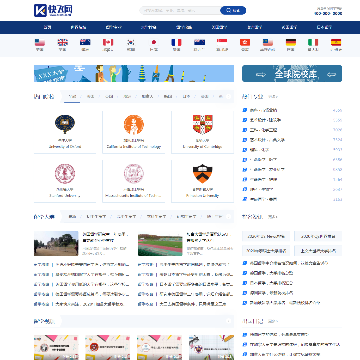Click the bottom-right tag button in right panel

coord(318,251)
